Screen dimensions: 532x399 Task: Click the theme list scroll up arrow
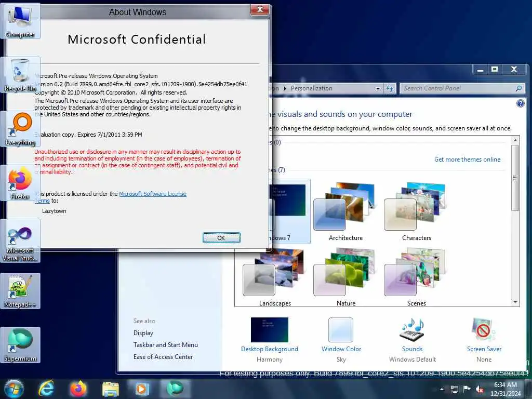[x=515, y=140]
